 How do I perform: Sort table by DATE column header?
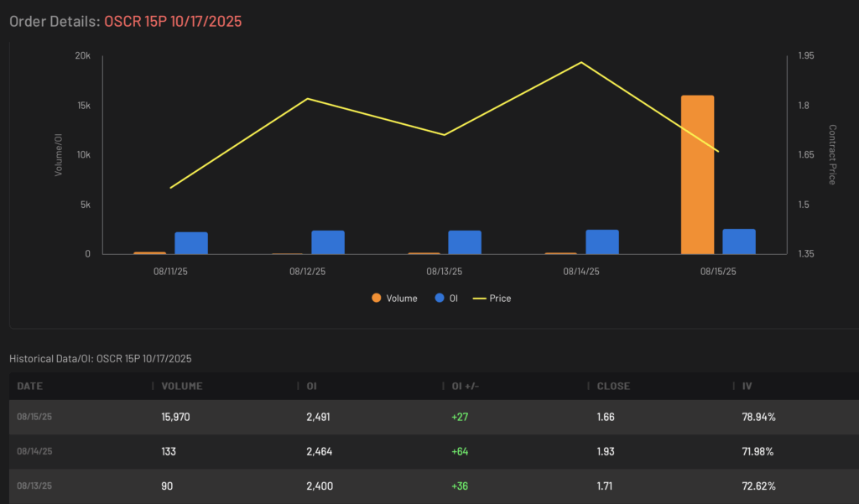(29, 387)
